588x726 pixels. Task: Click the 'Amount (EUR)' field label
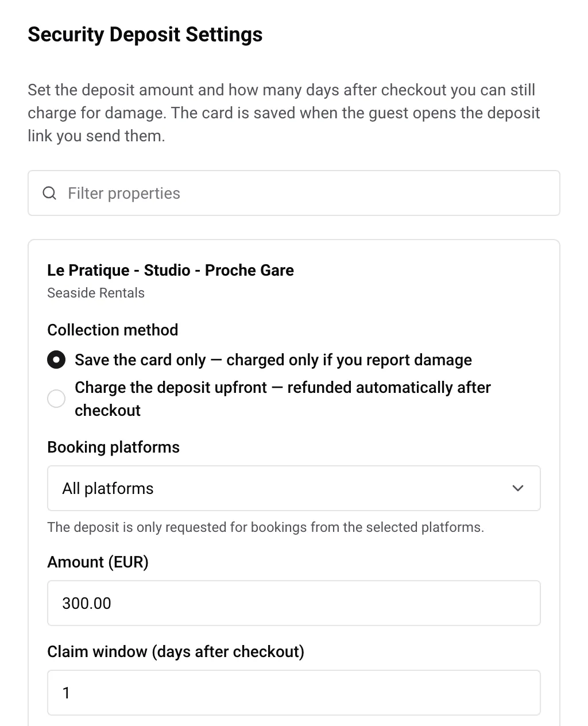tap(98, 562)
